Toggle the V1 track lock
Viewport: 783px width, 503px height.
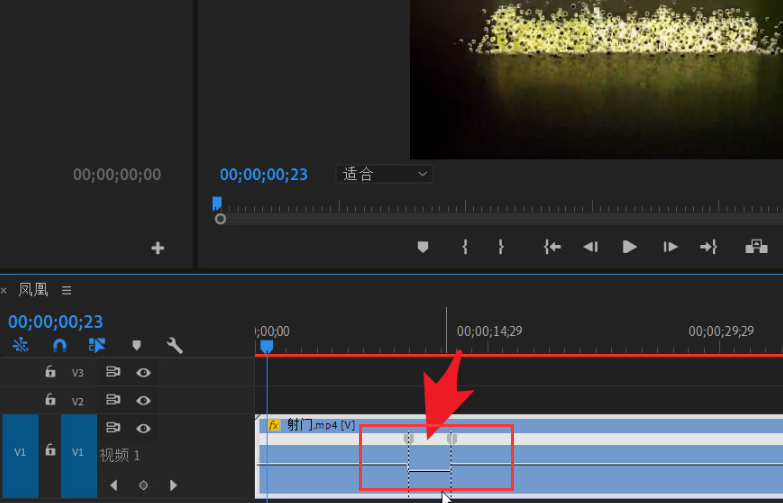tap(50, 450)
